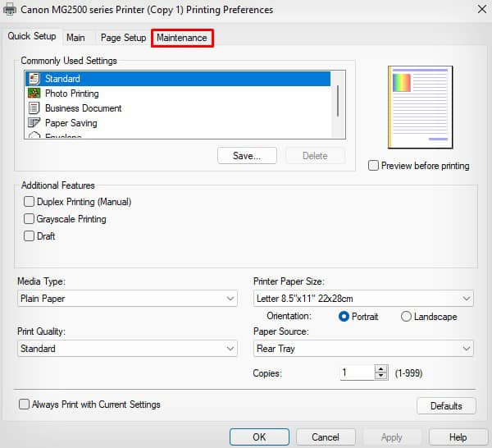Open the Print Quality dropdown

pyautogui.click(x=127, y=349)
